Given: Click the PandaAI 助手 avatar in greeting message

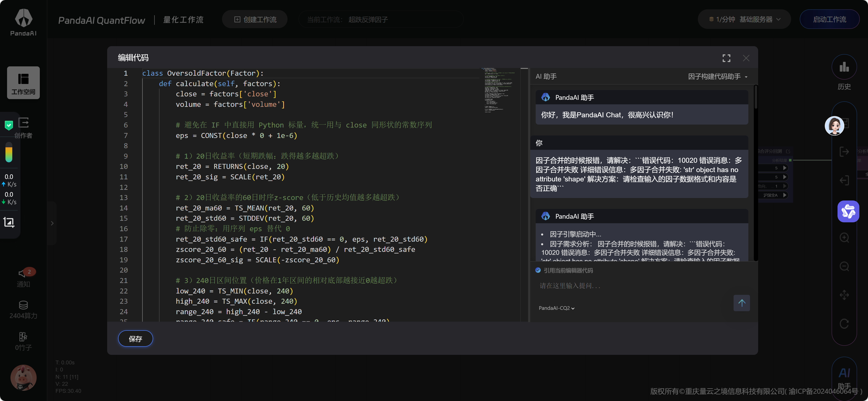Looking at the screenshot, I should [545, 97].
